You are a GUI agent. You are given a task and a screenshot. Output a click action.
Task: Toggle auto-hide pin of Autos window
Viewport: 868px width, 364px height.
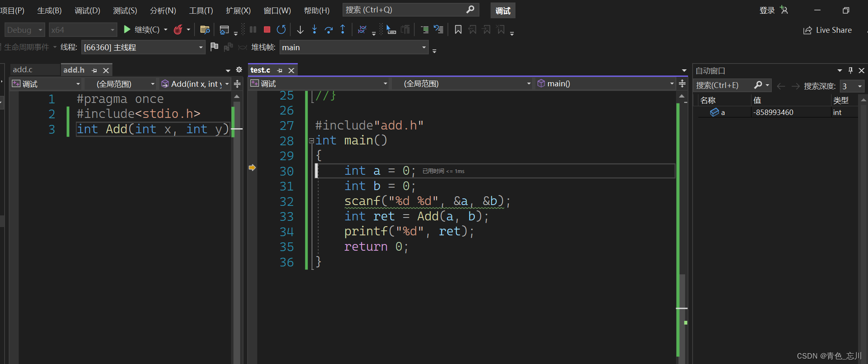850,71
